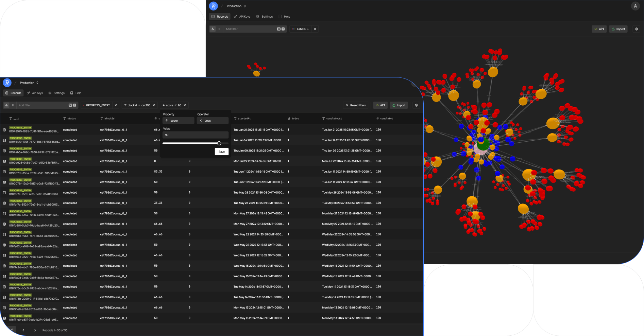Toggle OR (||) filter mode in graph window
The width and height of the screenshot is (644, 336).
tap(219, 29)
